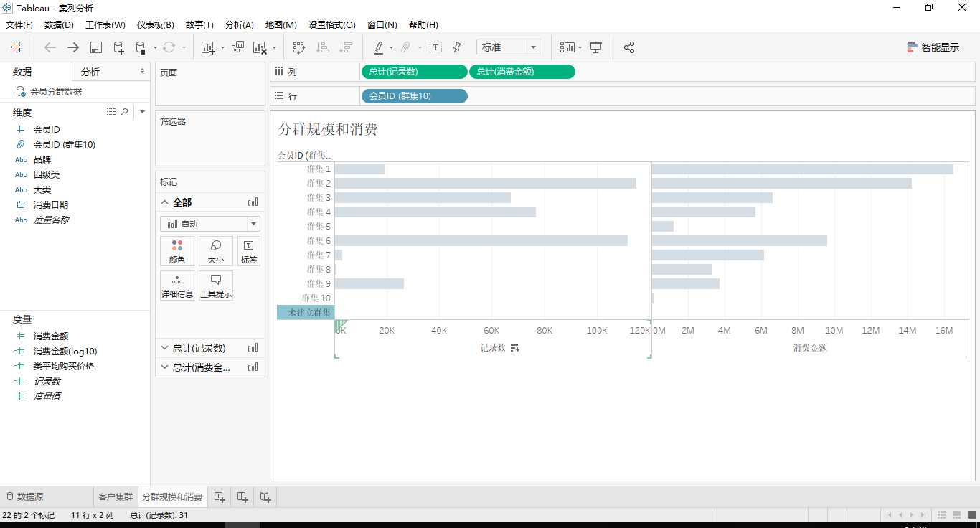Open Show/Hide Cards toolbar icon
The height and width of the screenshot is (528, 980).
pos(567,47)
